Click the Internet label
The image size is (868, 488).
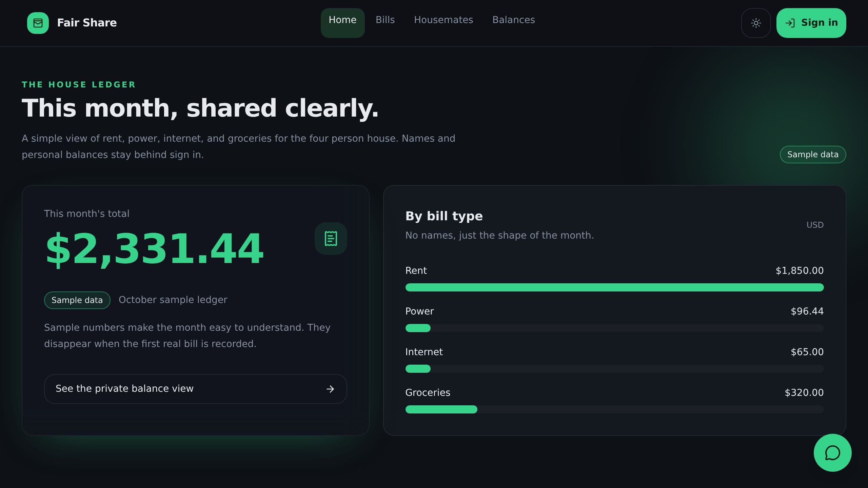(x=424, y=352)
